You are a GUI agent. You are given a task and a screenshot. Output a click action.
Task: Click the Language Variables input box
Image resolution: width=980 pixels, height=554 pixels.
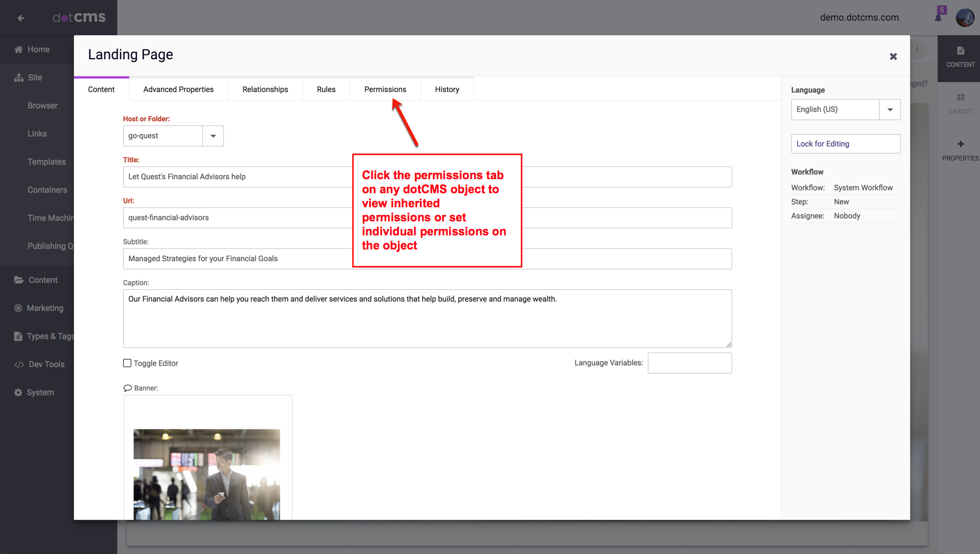(x=689, y=363)
